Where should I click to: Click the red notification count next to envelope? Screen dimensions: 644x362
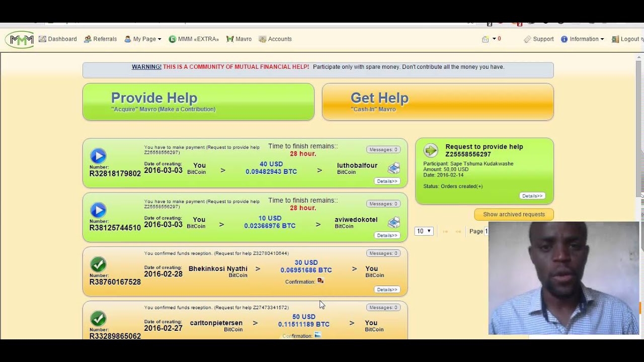pos(499,39)
